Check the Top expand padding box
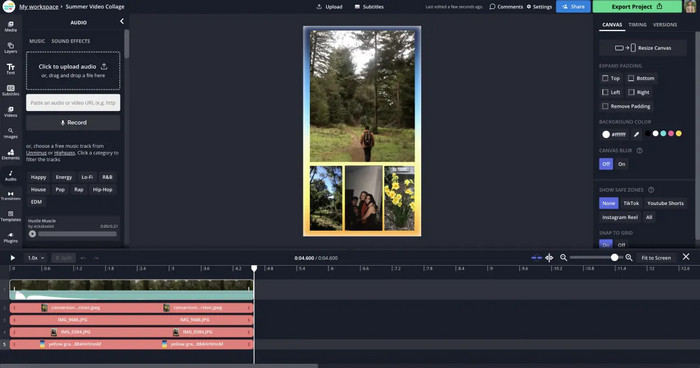700x368 pixels. (x=605, y=78)
